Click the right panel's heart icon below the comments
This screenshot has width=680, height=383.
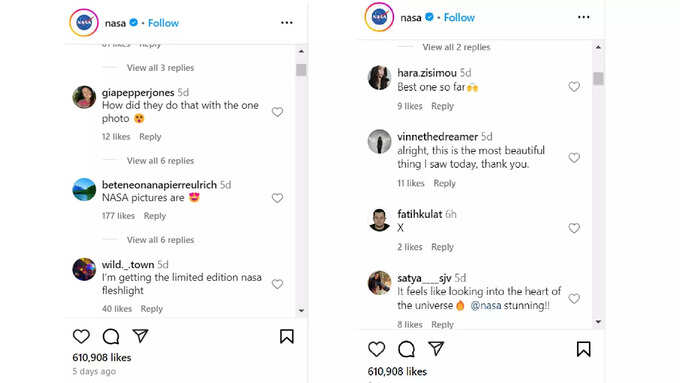click(376, 349)
